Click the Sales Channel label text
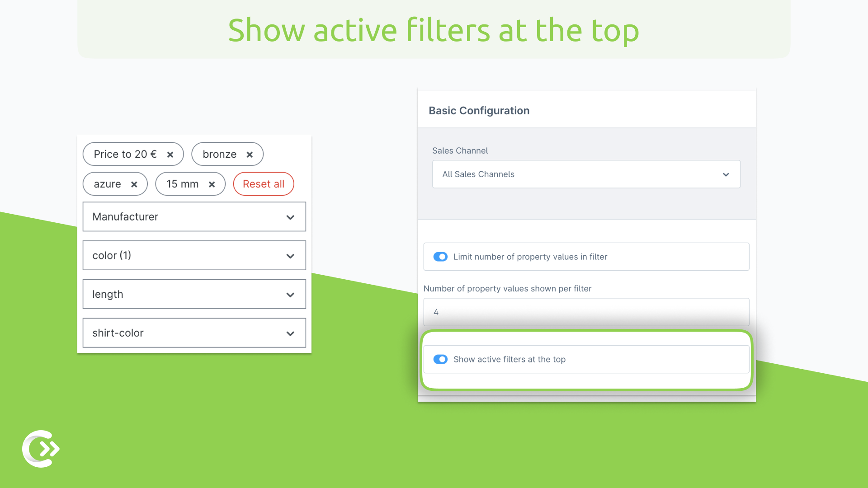This screenshot has height=488, width=868. [x=460, y=150]
